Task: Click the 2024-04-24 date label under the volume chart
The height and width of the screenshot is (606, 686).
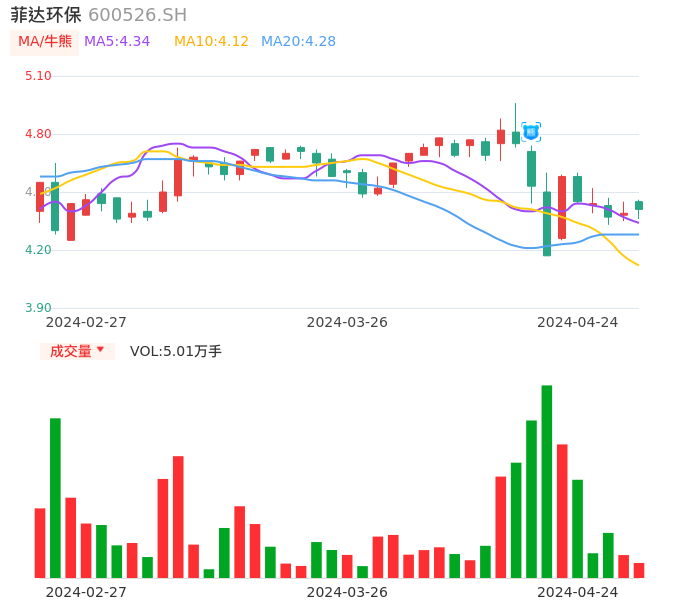Action: tap(578, 591)
